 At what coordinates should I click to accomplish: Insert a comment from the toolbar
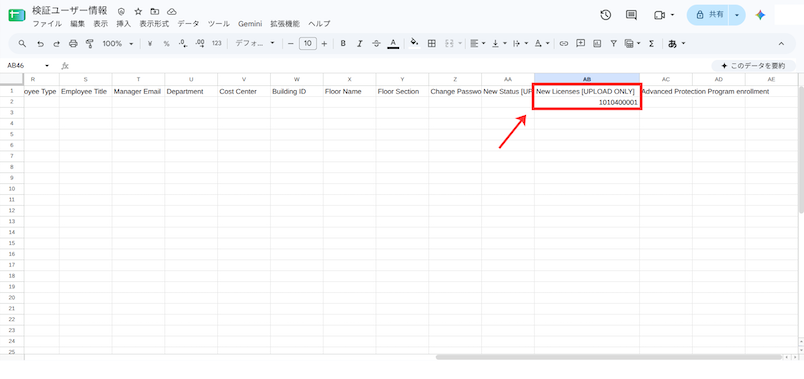(x=580, y=44)
